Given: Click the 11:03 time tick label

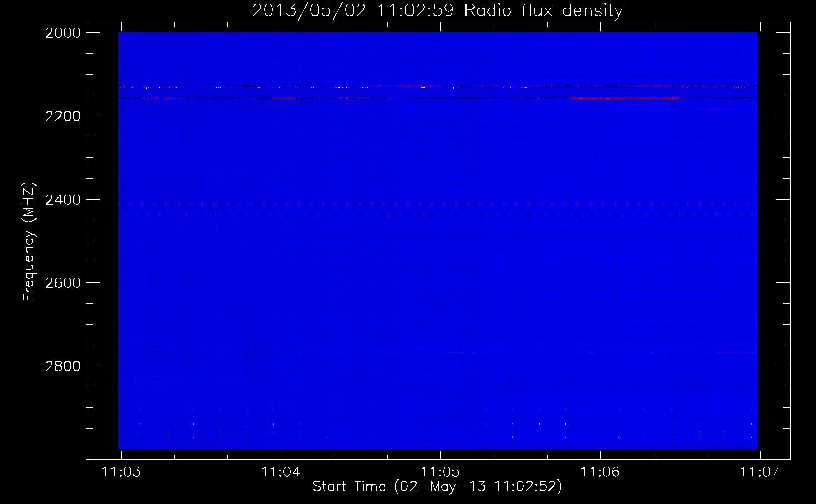Looking at the screenshot, I should click(x=121, y=472).
